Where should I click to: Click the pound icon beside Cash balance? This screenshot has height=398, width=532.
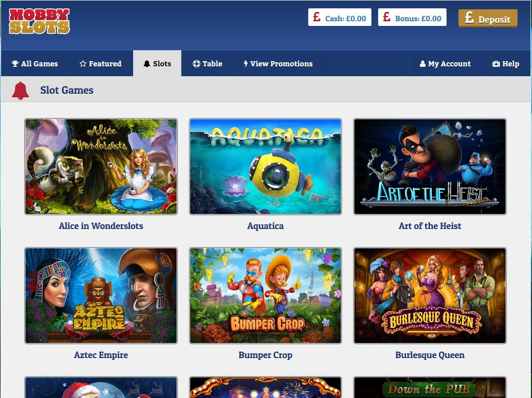click(317, 17)
